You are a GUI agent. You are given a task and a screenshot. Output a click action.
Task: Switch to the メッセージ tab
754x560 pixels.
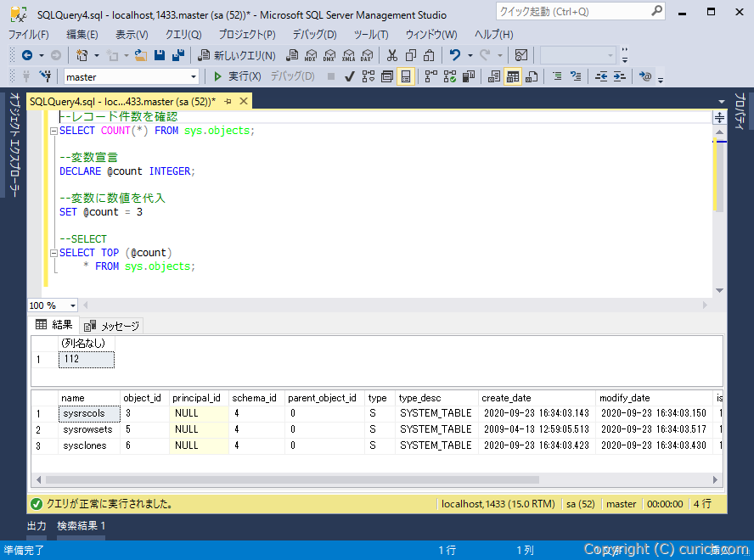click(112, 325)
